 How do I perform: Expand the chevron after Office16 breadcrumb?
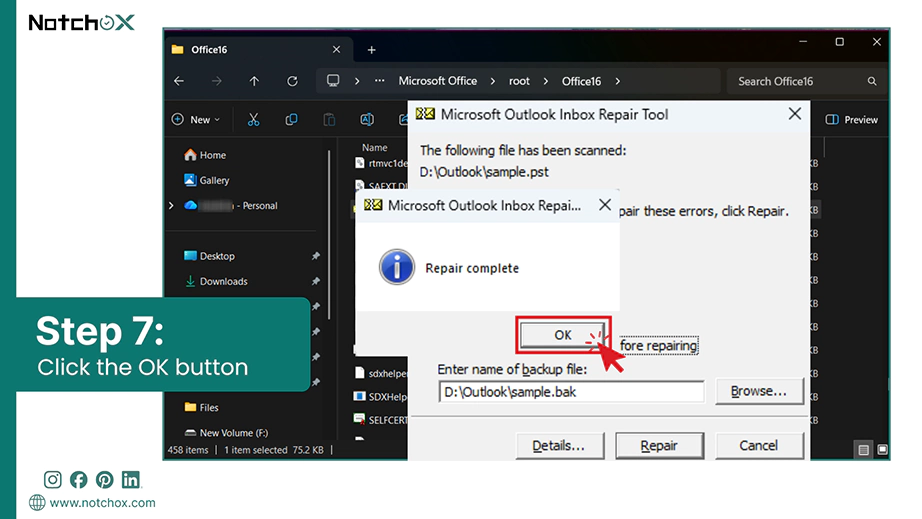617,81
